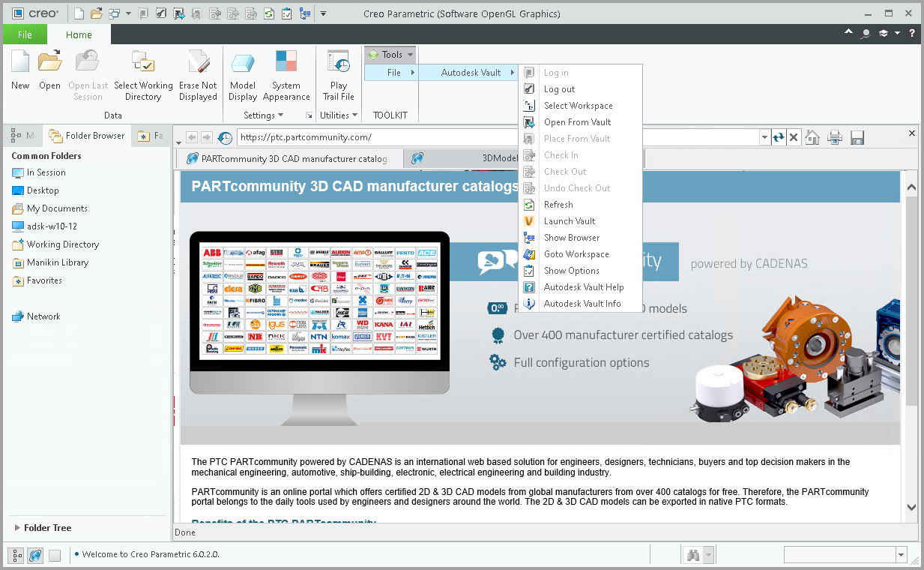Erase Not Displayed objects from session

(x=198, y=75)
